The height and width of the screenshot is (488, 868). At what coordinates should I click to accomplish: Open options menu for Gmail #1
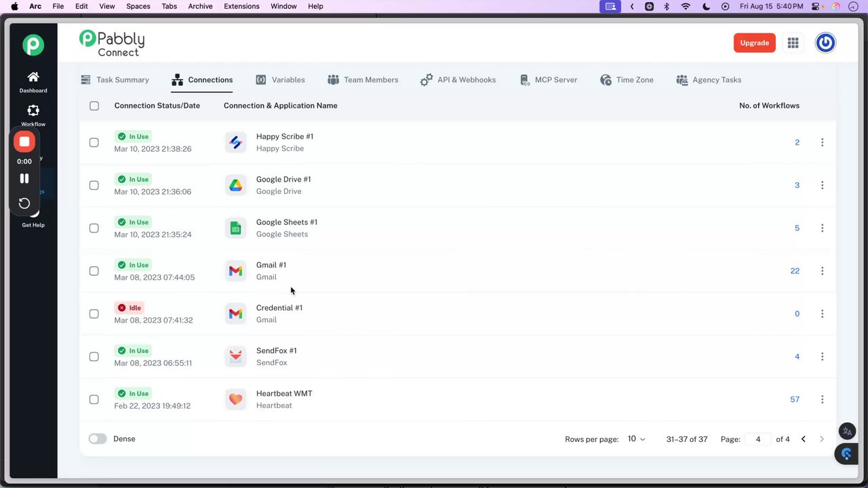click(822, 270)
